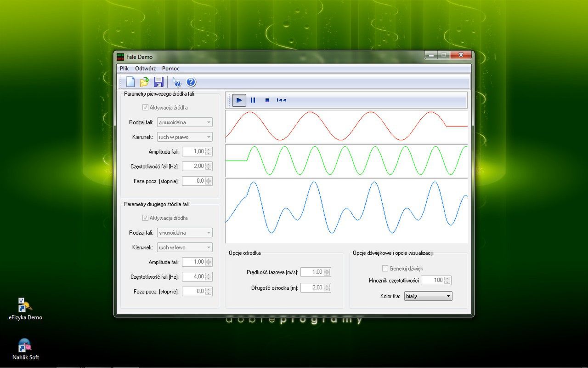Click the Długość ośrodka field
This screenshot has height=368, width=588.
[x=312, y=287]
